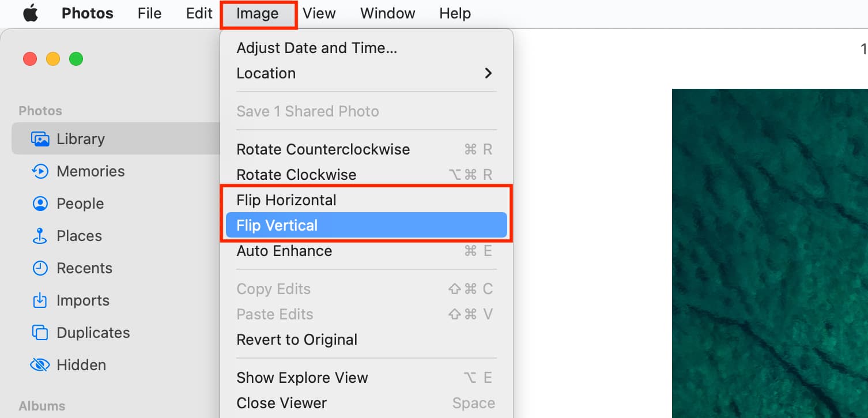
Task: Click the Apple logo in the menu bar
Action: coord(30,13)
